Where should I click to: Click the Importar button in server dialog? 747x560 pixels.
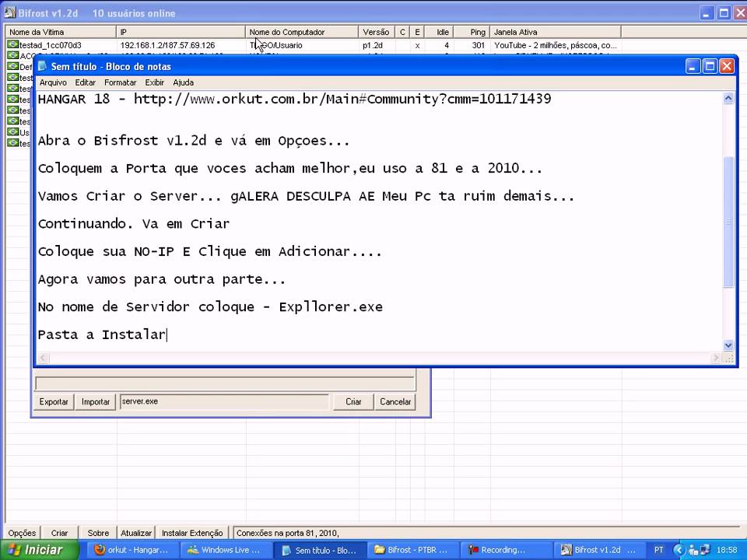click(x=95, y=401)
